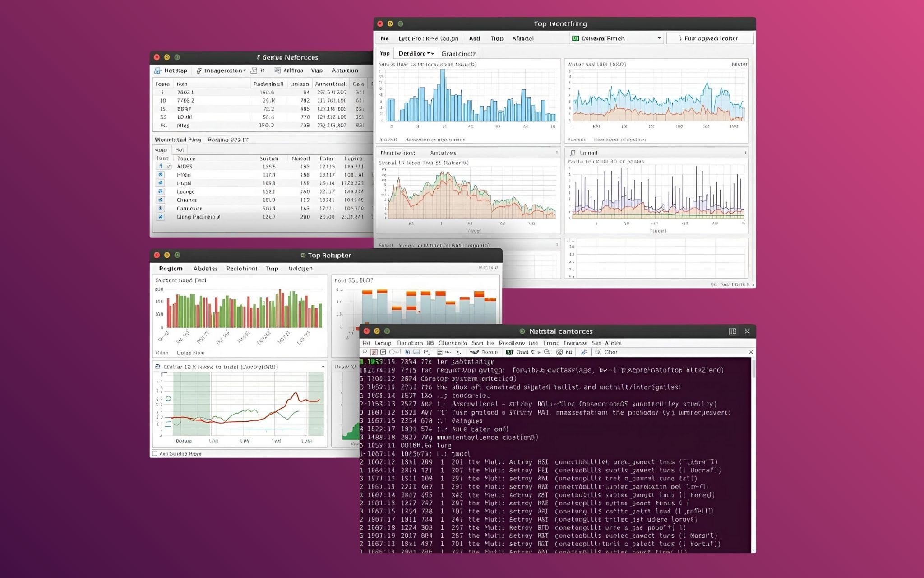Sort by the Racininloell column header

click(268, 84)
